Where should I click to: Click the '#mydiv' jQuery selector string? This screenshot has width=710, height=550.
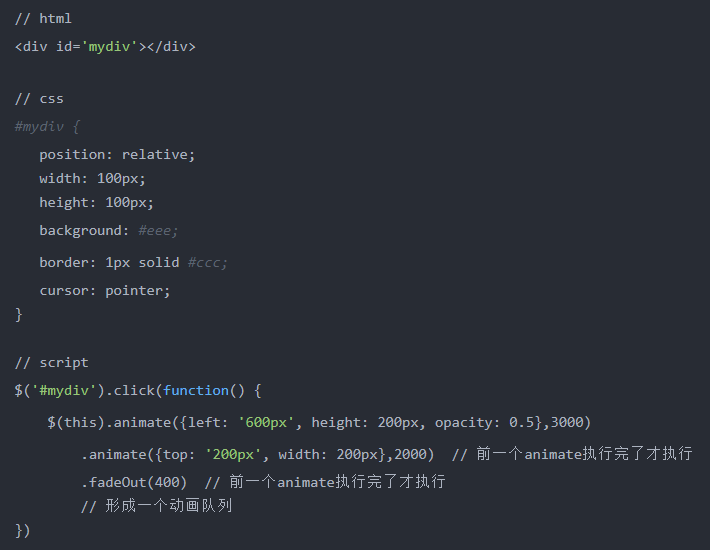64,391
